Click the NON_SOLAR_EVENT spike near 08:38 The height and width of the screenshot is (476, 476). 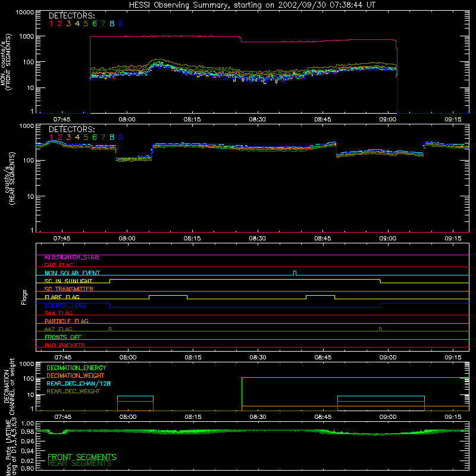tap(295, 273)
